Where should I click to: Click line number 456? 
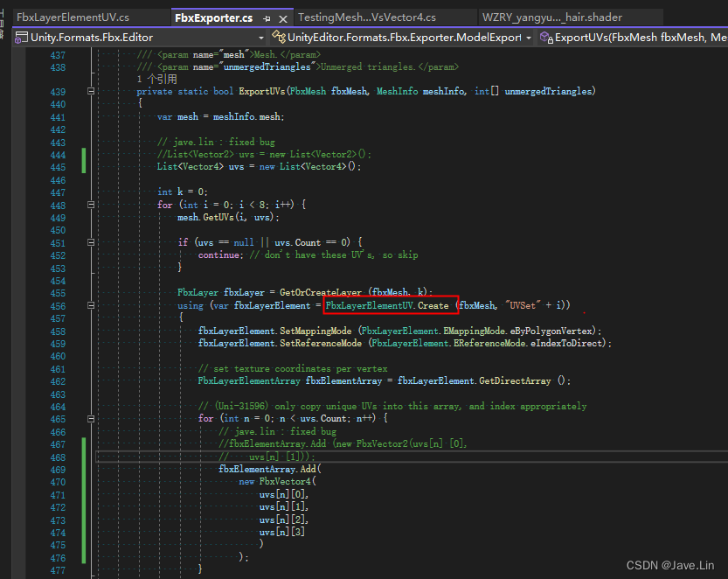coord(58,306)
